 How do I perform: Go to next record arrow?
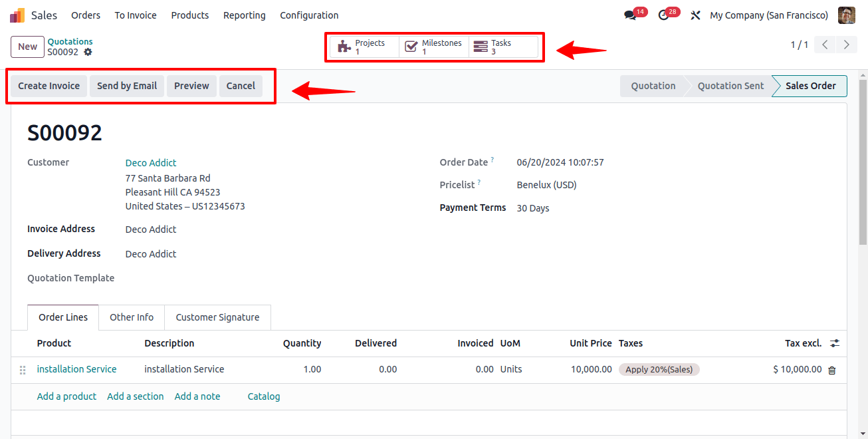coord(846,45)
